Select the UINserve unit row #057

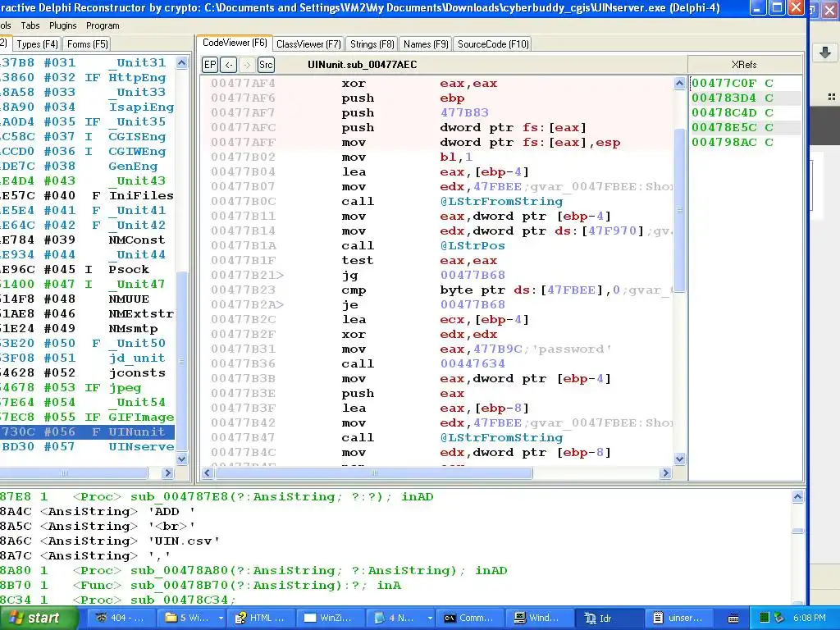pyautogui.click(x=87, y=447)
